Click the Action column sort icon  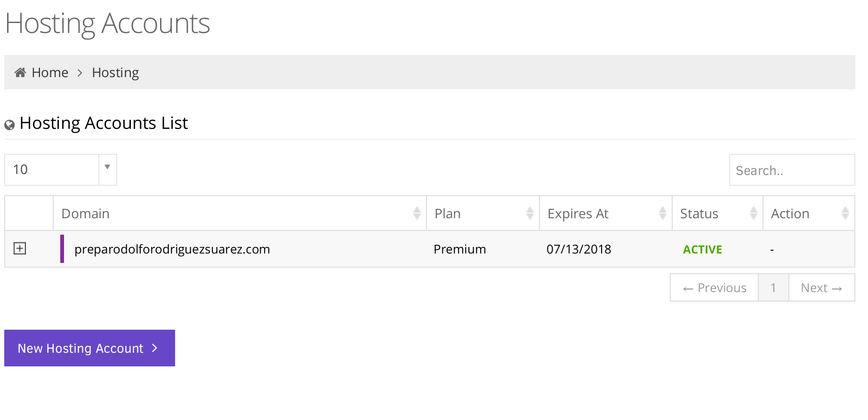[x=845, y=213]
